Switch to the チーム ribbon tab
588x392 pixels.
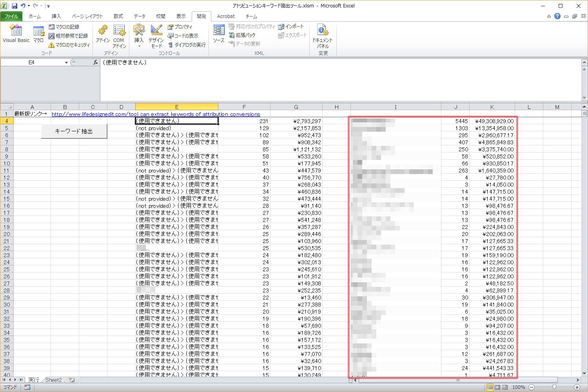(251, 16)
